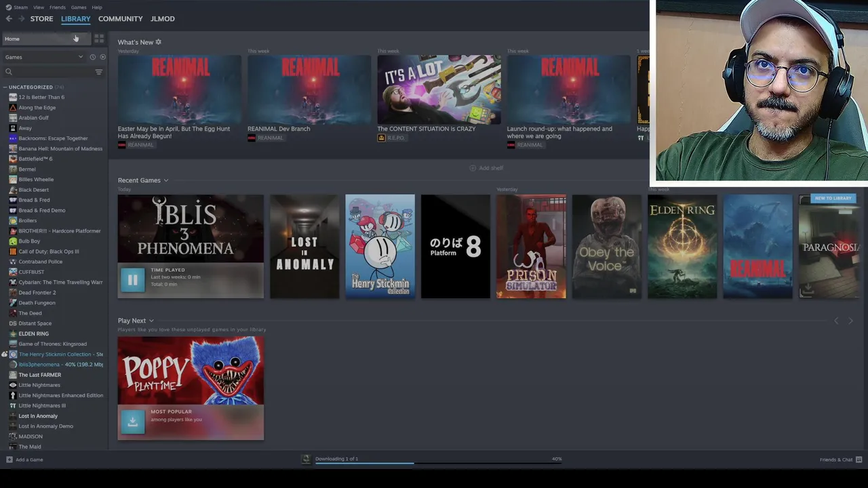Click 'Downloading 1 of 1' status text
The width and height of the screenshot is (868, 488).
click(x=336, y=459)
